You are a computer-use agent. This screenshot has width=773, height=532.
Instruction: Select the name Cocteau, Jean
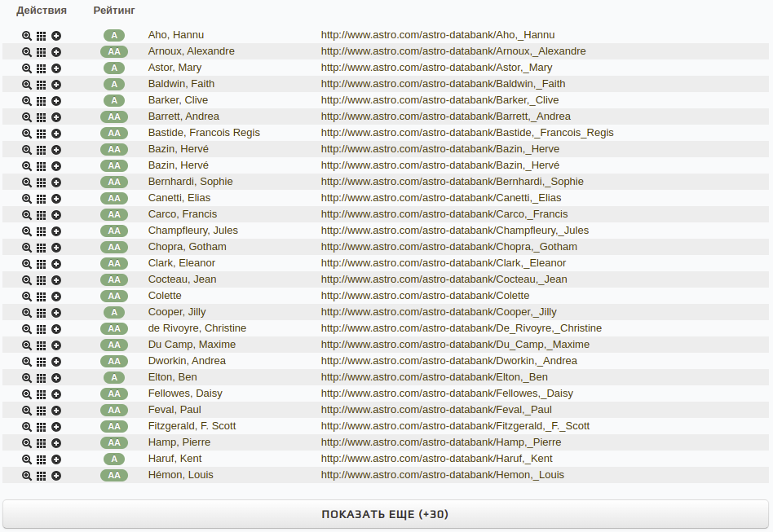[182, 279]
